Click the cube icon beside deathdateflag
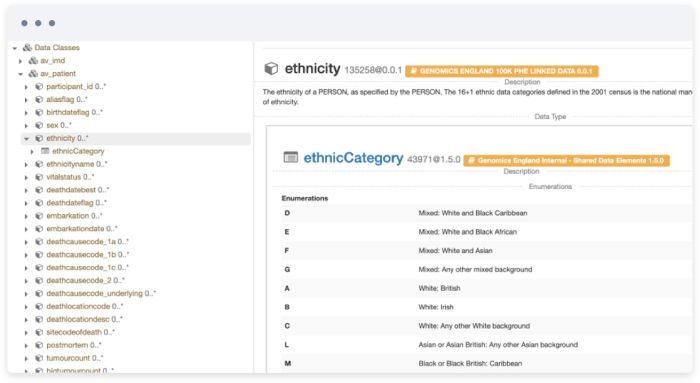This screenshot has width=700, height=383. click(39, 203)
